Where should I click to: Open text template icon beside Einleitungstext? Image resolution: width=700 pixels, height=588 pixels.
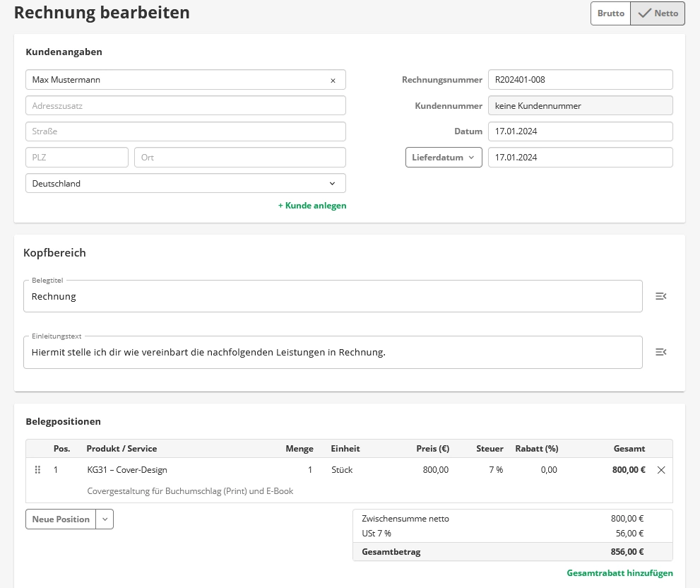[x=660, y=352]
